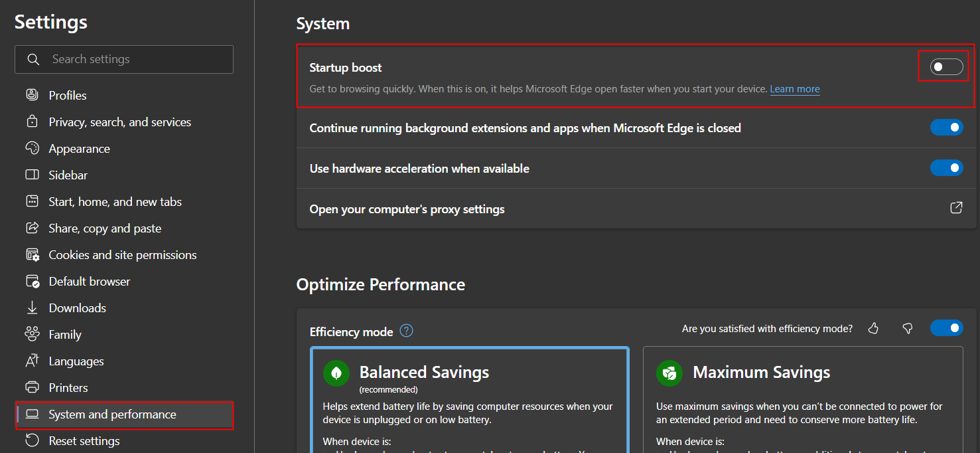Click the Efficiency mode help question icon
The image size is (980, 453).
pos(407,331)
